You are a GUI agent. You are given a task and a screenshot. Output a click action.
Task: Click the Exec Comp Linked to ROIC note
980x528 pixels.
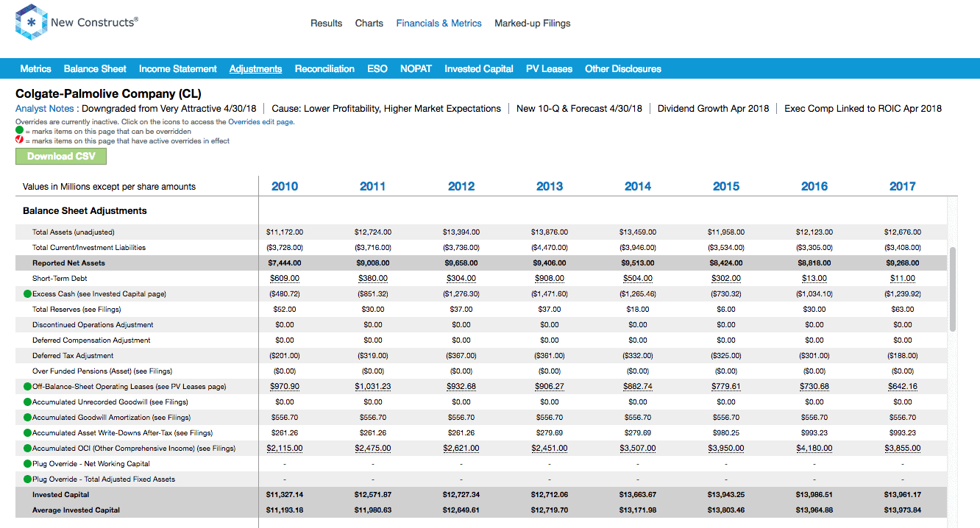pos(863,109)
